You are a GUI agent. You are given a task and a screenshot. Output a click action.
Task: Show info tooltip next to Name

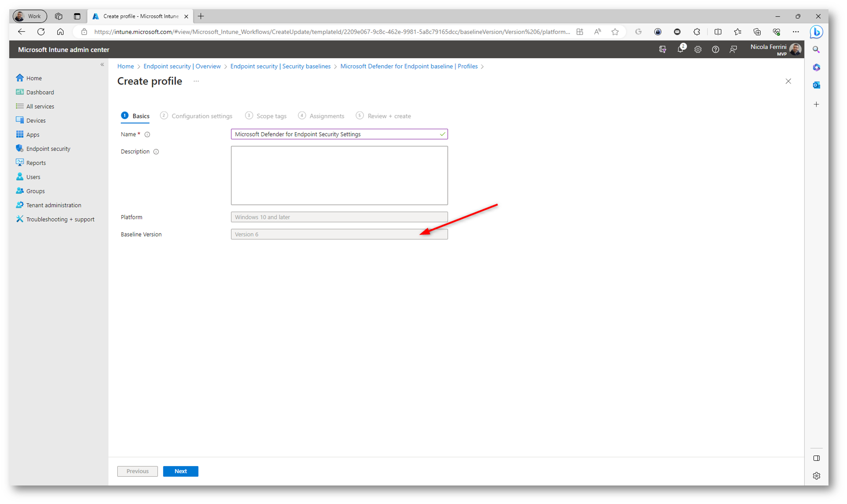[x=147, y=134]
